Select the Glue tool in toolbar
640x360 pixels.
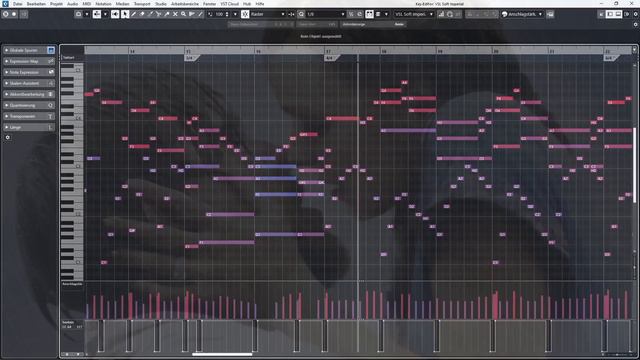pos(167,14)
